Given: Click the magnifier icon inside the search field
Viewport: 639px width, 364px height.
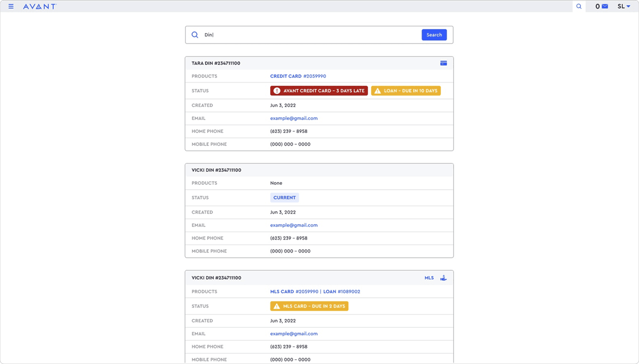Looking at the screenshot, I should 195,35.
